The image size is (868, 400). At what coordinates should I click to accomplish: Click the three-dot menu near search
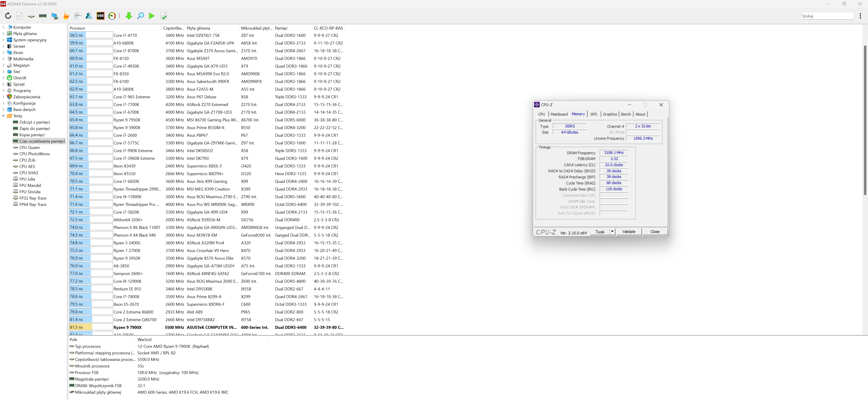[860, 16]
